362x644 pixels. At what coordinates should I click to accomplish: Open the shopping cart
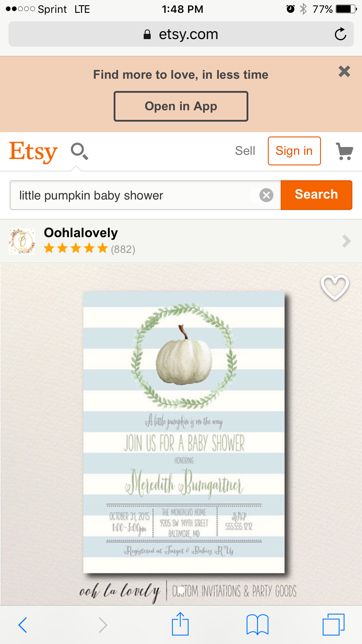pos(344,151)
